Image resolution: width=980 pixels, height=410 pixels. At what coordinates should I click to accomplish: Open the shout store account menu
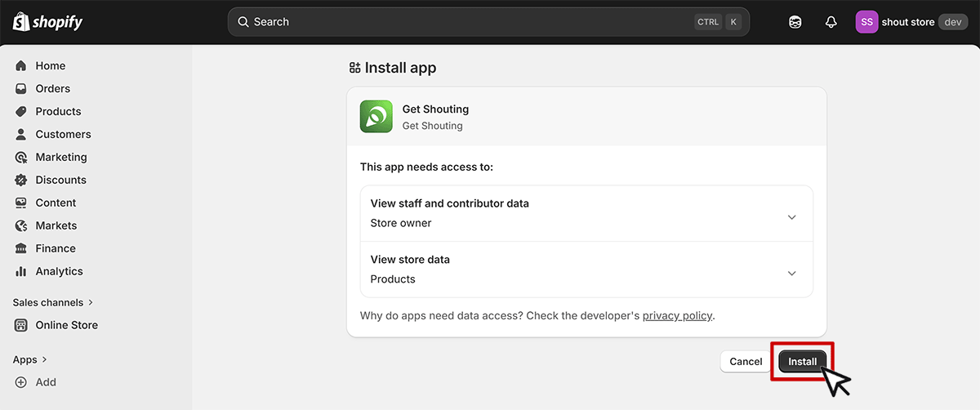point(911,22)
